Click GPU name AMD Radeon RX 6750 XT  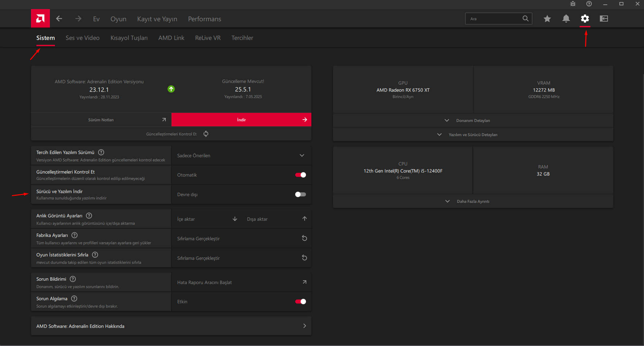tap(403, 90)
